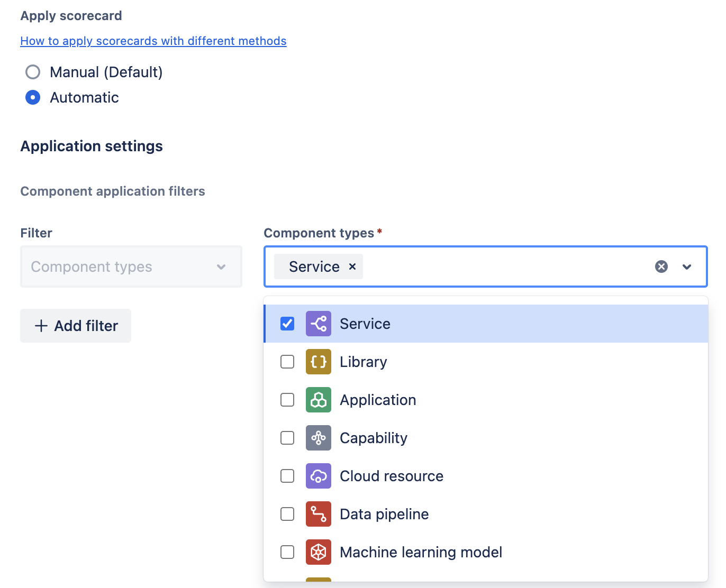Clear all selections with the clear icon
Screen dimensions: 726x588
(660, 267)
